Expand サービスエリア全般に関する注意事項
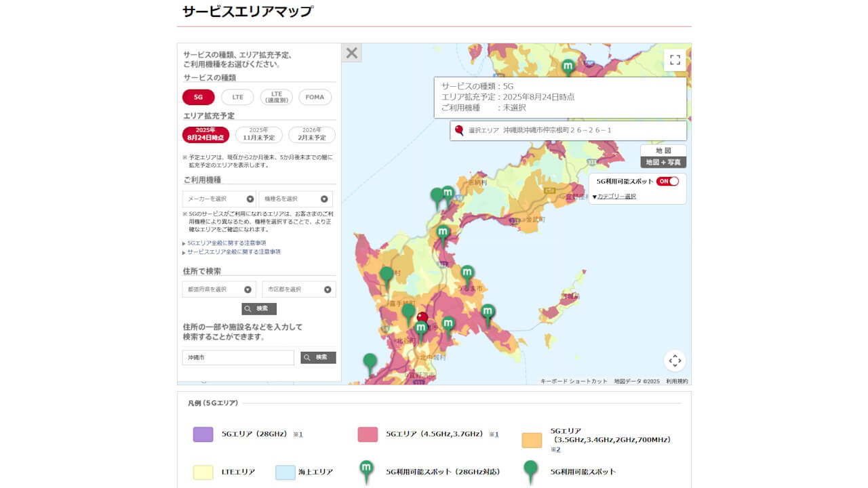 [234, 251]
